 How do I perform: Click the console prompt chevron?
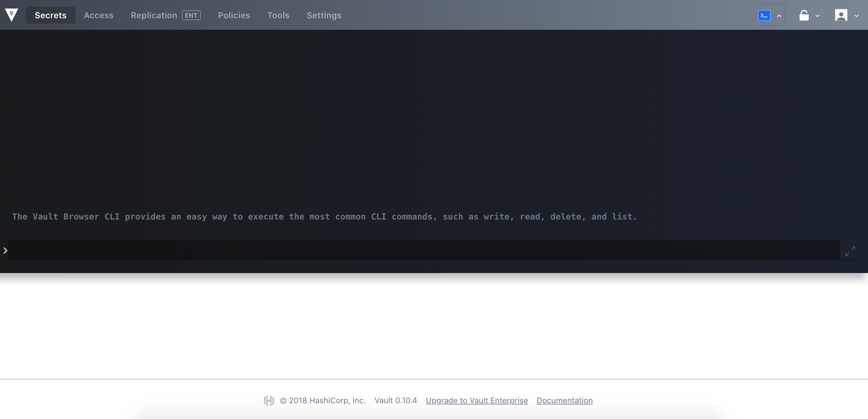pos(5,250)
